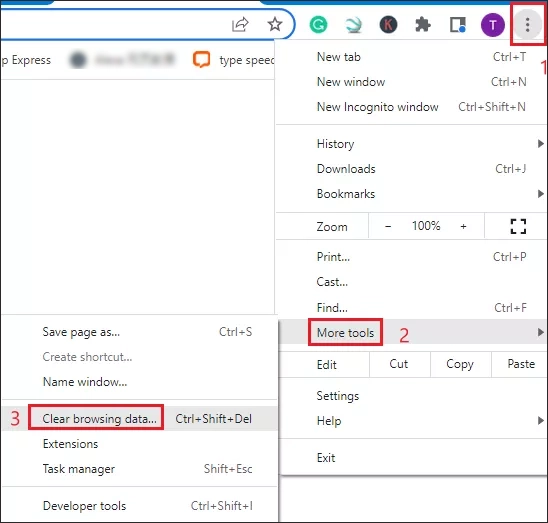Click the Copy button in Edit row

[460, 364]
